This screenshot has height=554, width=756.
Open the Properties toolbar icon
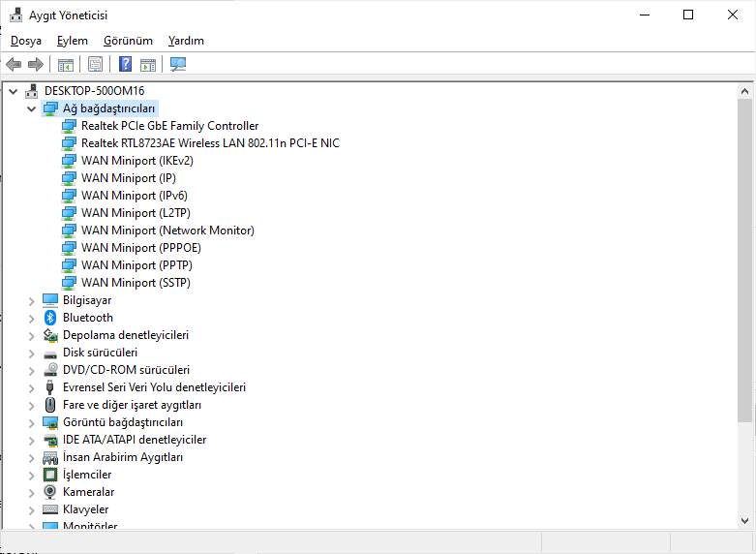[x=95, y=64]
